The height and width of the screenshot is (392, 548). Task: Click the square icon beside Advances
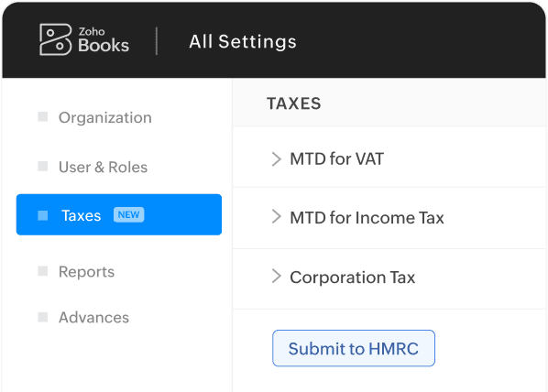click(x=43, y=317)
